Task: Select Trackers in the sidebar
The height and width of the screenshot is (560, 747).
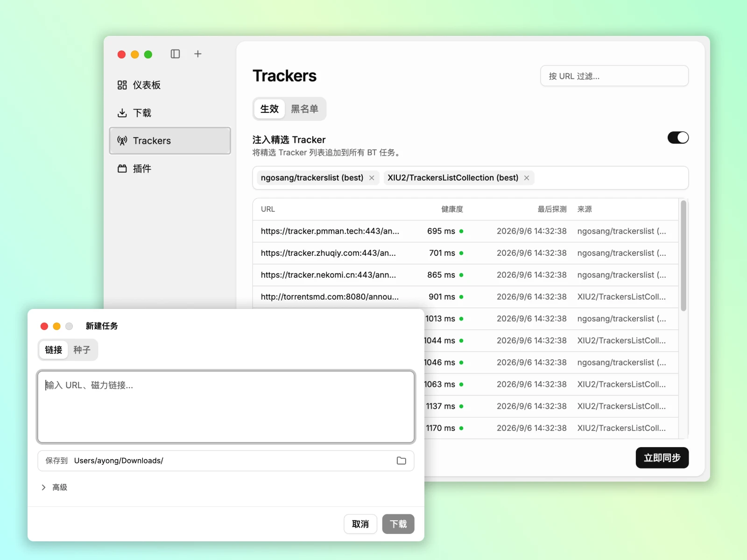Action: [x=170, y=140]
